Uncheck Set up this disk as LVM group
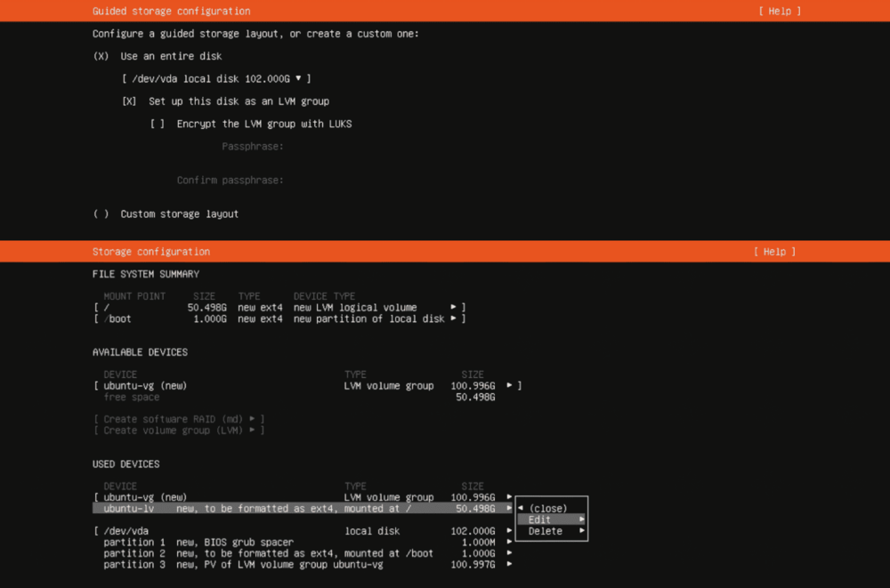The image size is (890, 588). [x=130, y=101]
